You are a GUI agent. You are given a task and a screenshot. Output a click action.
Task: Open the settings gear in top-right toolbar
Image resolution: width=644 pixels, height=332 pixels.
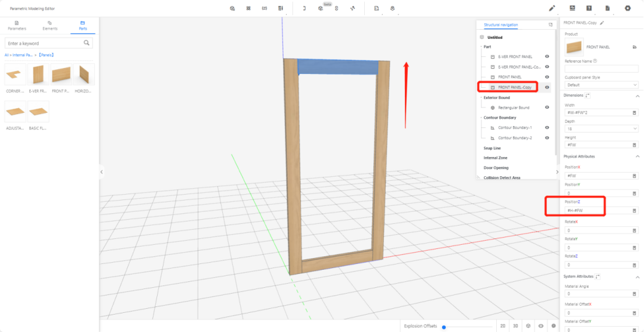coord(628,8)
